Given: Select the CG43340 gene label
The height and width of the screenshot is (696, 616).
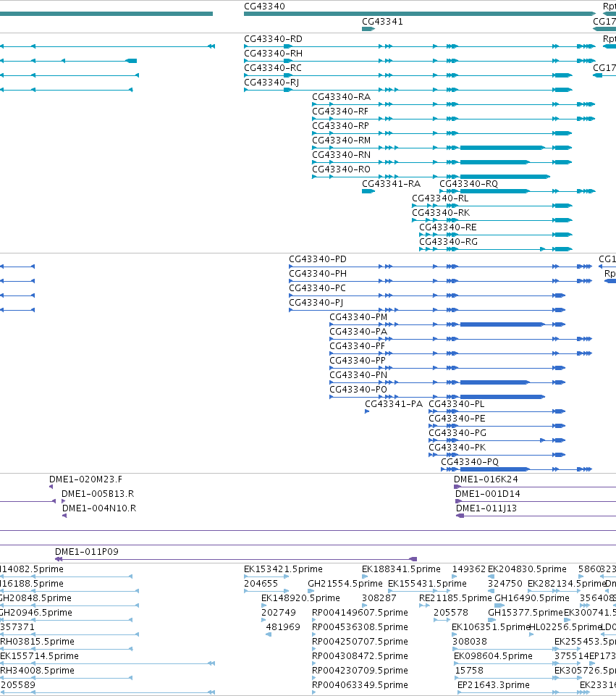Looking at the screenshot, I should 264,7.
